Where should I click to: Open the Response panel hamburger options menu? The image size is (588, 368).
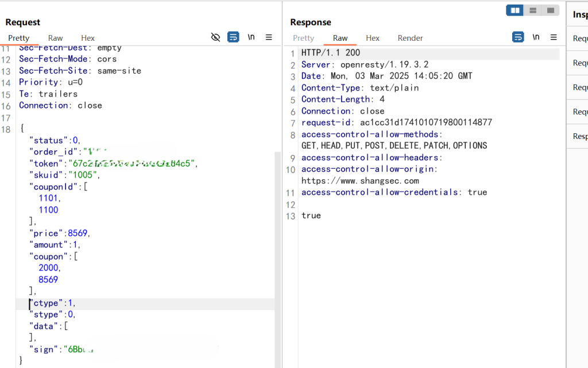pos(554,37)
